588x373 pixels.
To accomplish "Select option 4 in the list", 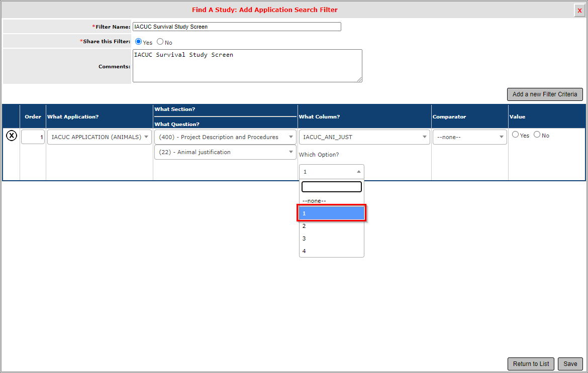I will 332,252.
